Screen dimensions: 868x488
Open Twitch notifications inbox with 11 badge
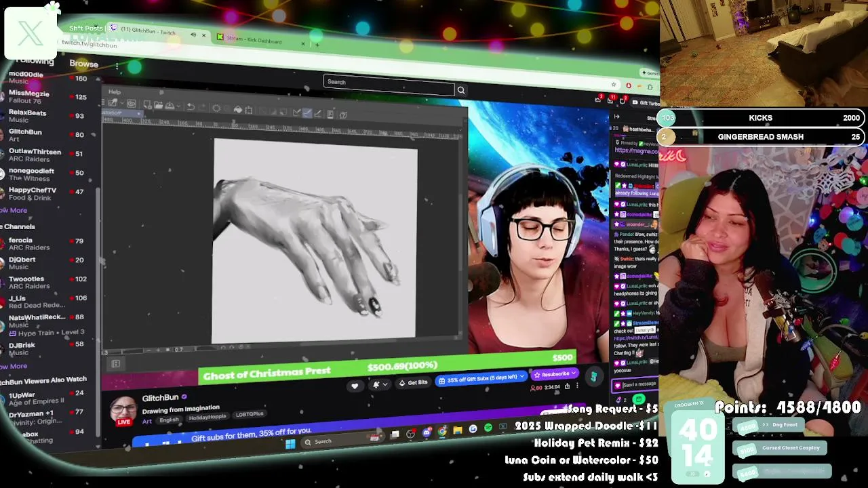pos(611,100)
